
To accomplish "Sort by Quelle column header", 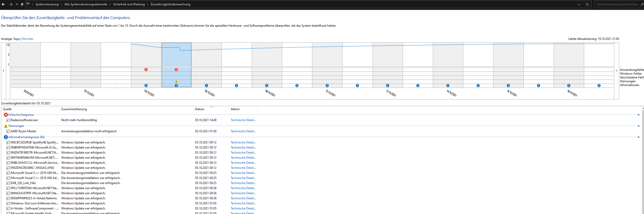I will coord(30,109).
